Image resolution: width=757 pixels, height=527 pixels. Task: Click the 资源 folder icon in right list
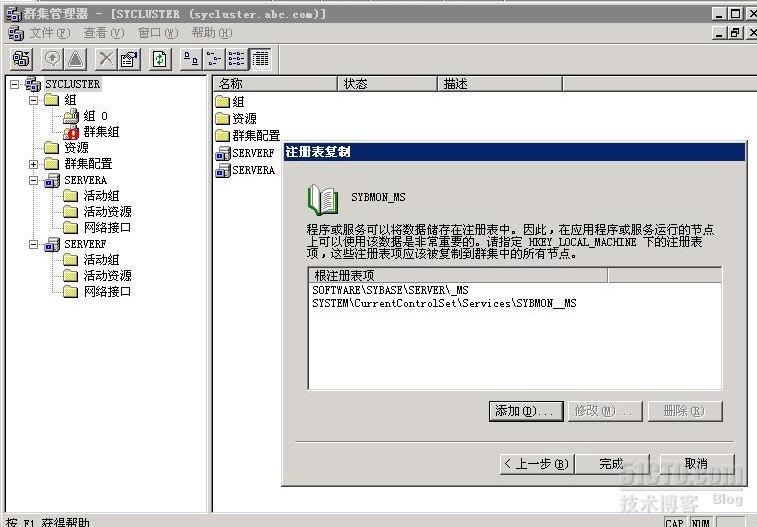pyautogui.click(x=223, y=119)
